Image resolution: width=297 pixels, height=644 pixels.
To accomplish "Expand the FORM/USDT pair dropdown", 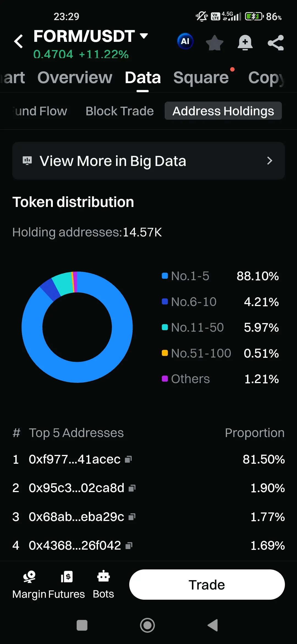I will point(144,36).
